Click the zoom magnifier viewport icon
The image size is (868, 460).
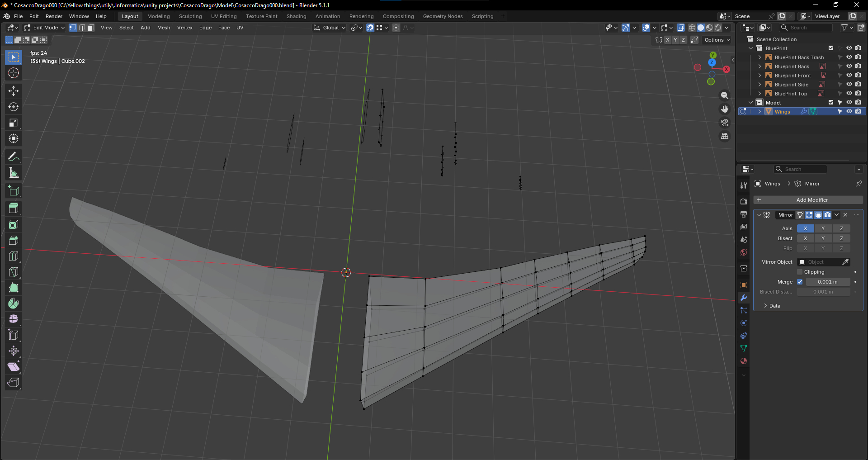(725, 95)
